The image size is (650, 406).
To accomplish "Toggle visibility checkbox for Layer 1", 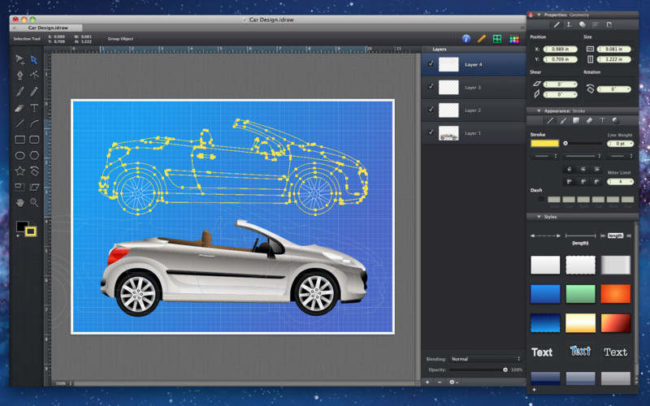I will click(430, 133).
